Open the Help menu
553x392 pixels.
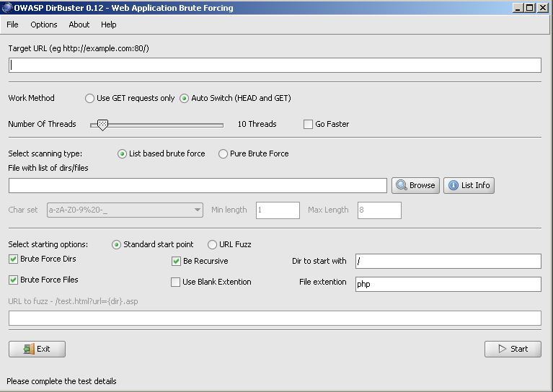109,24
